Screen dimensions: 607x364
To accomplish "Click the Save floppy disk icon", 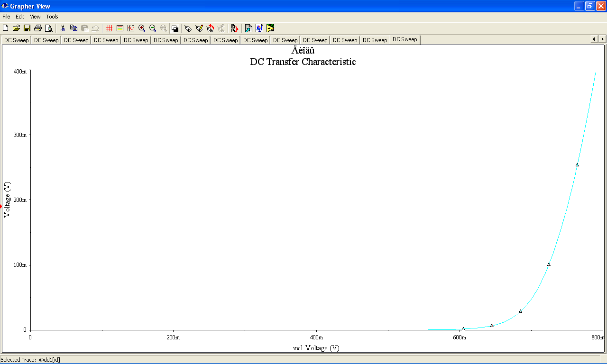I will [27, 28].
